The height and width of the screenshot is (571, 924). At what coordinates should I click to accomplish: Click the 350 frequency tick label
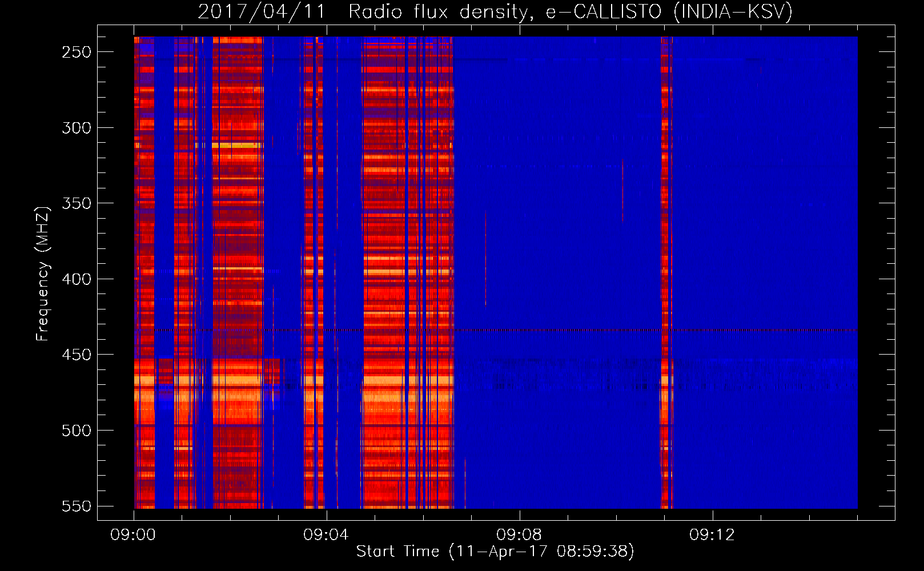click(x=77, y=203)
